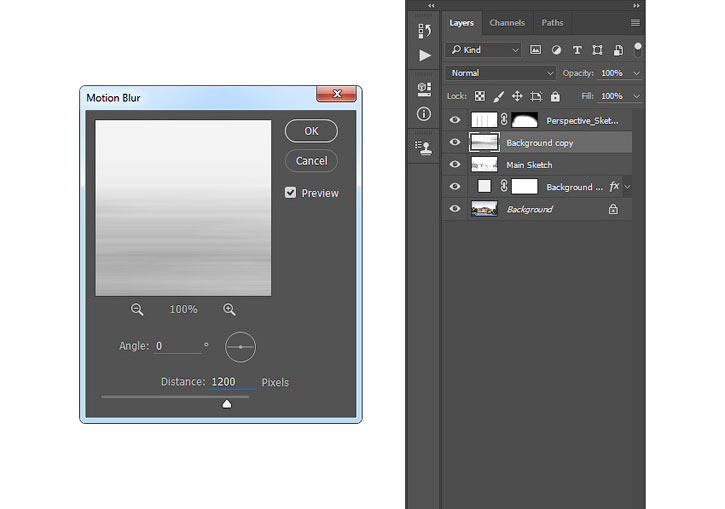Click the Distance slider handle

[227, 404]
